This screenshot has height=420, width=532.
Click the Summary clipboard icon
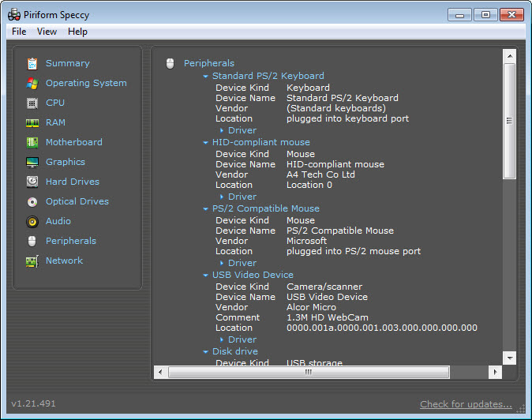point(32,63)
